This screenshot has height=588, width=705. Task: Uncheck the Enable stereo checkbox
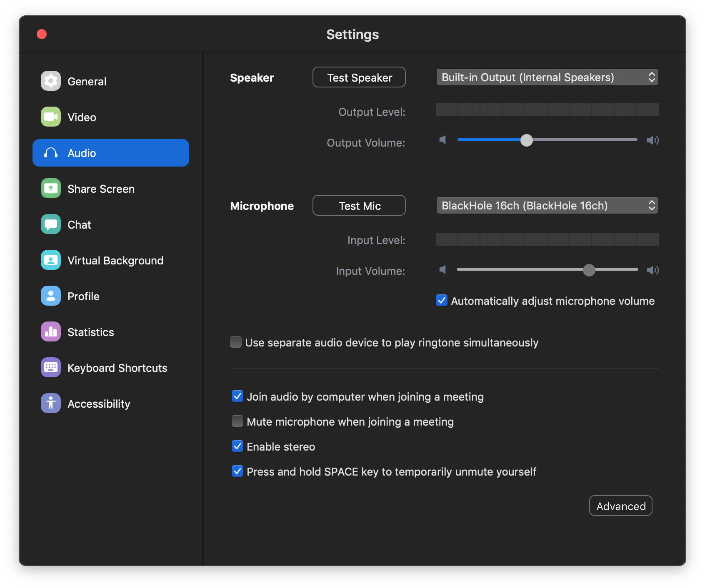tap(237, 446)
